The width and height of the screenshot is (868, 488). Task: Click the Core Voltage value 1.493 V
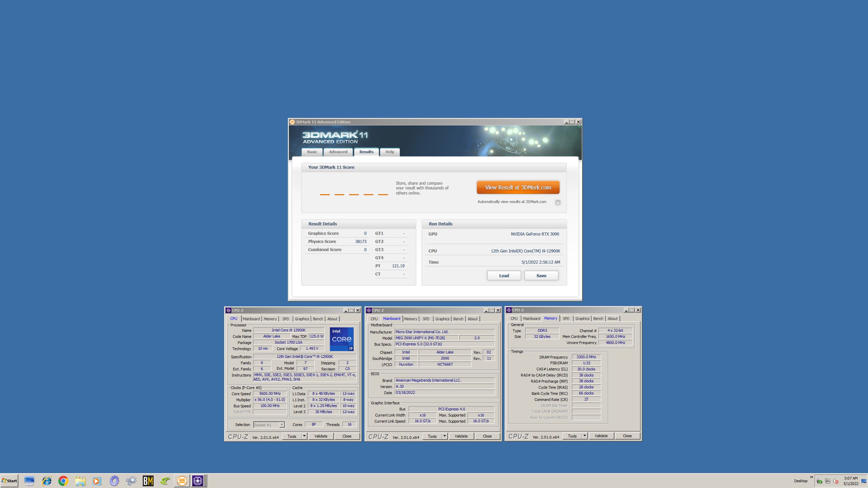[x=312, y=348]
